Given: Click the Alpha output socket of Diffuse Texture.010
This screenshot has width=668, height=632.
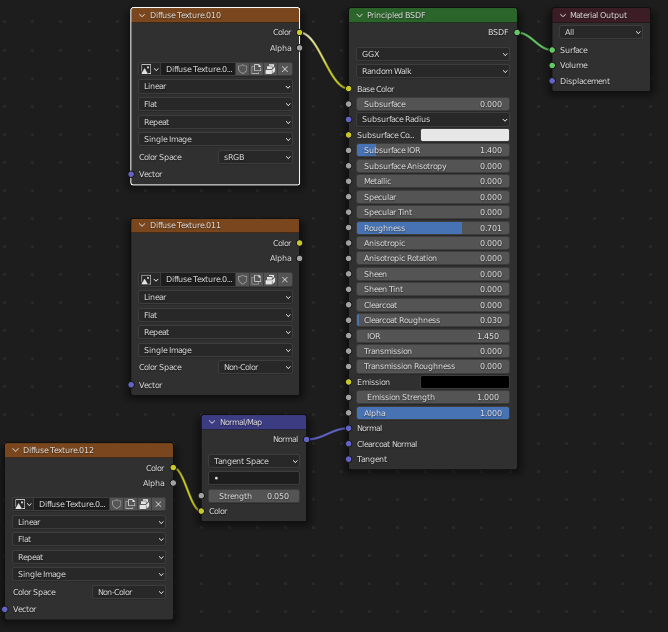Looking at the screenshot, I should 299,48.
